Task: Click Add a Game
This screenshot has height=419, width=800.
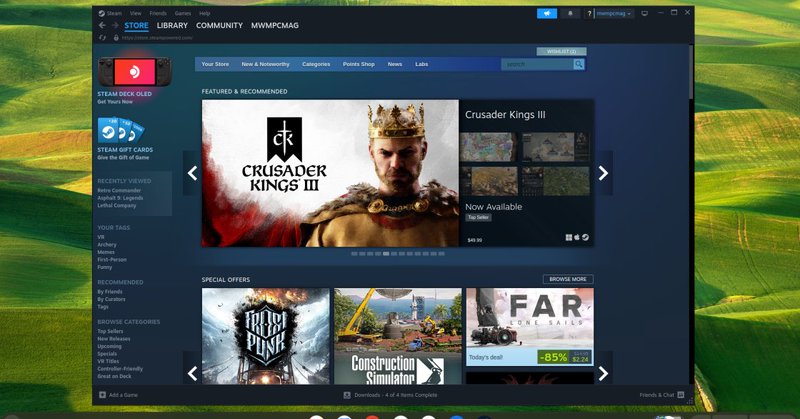Action: tap(123, 395)
